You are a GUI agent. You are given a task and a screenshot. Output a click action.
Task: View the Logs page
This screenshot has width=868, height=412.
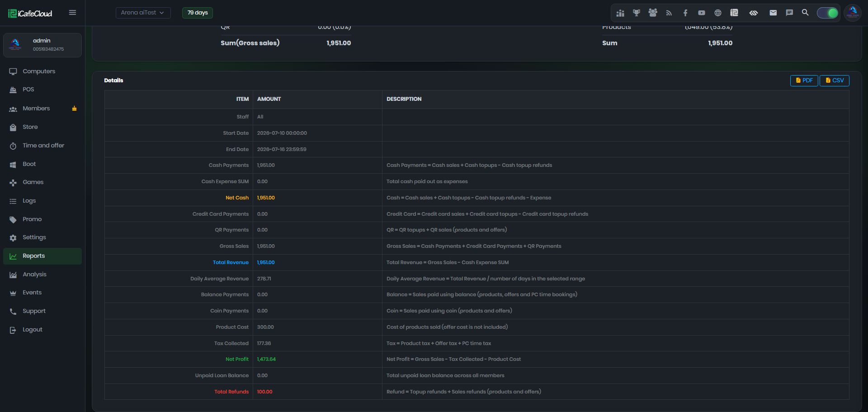click(x=42, y=201)
